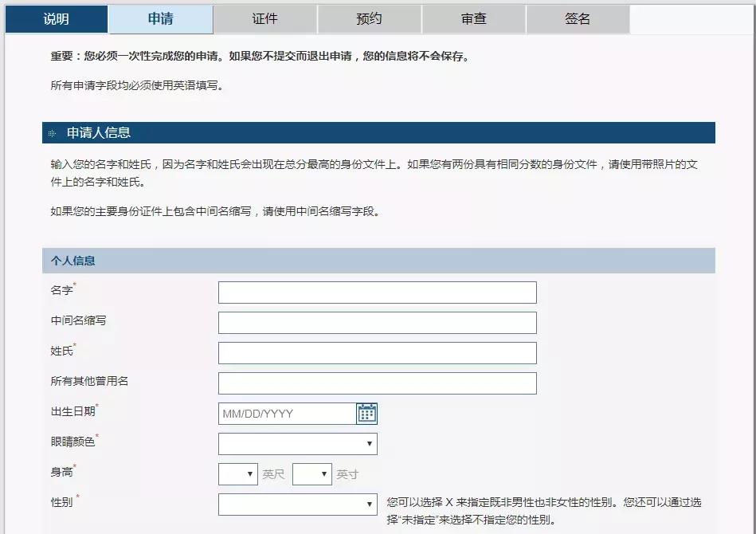Open the 英寸 height dropdown

(311, 473)
